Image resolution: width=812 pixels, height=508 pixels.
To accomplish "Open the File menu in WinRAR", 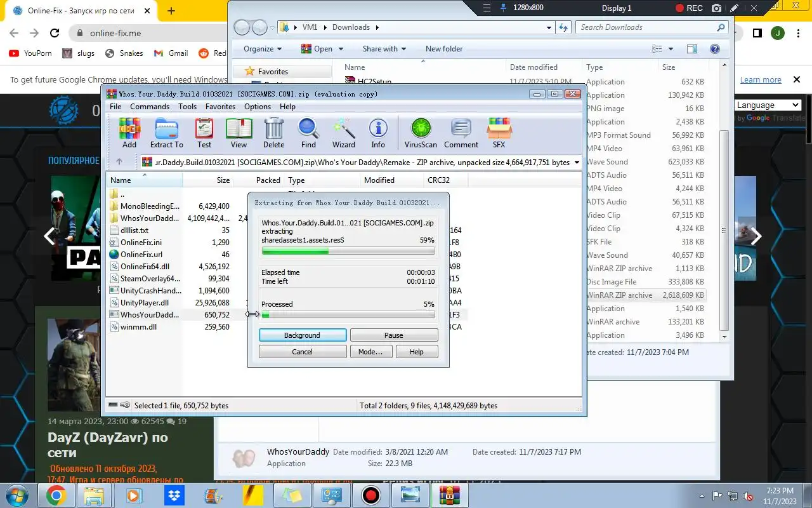I will pos(115,107).
